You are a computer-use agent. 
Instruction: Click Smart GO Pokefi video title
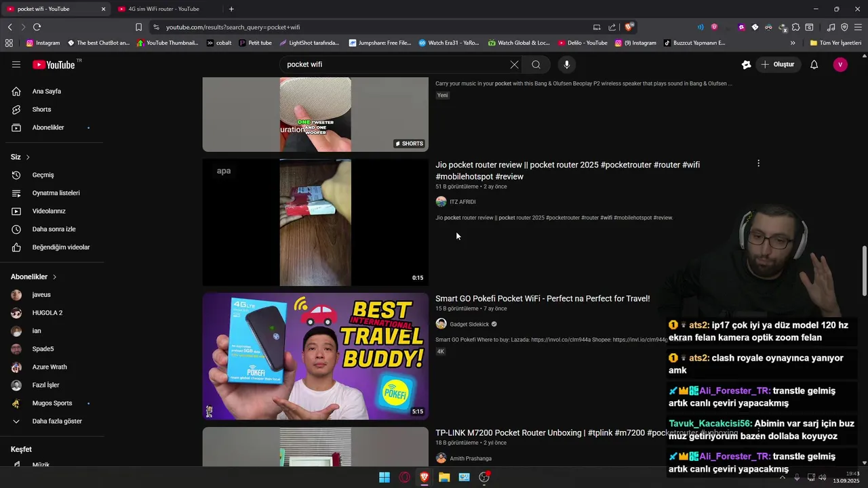(542, 298)
